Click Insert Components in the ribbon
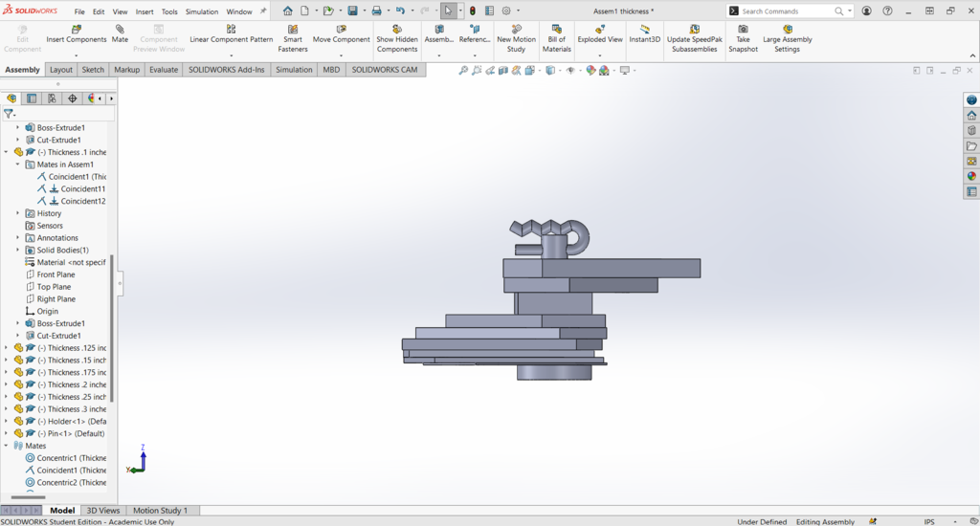 point(77,34)
